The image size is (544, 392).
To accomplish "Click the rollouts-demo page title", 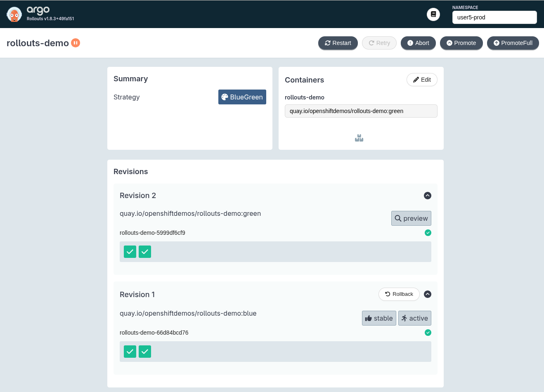I will [38, 43].
